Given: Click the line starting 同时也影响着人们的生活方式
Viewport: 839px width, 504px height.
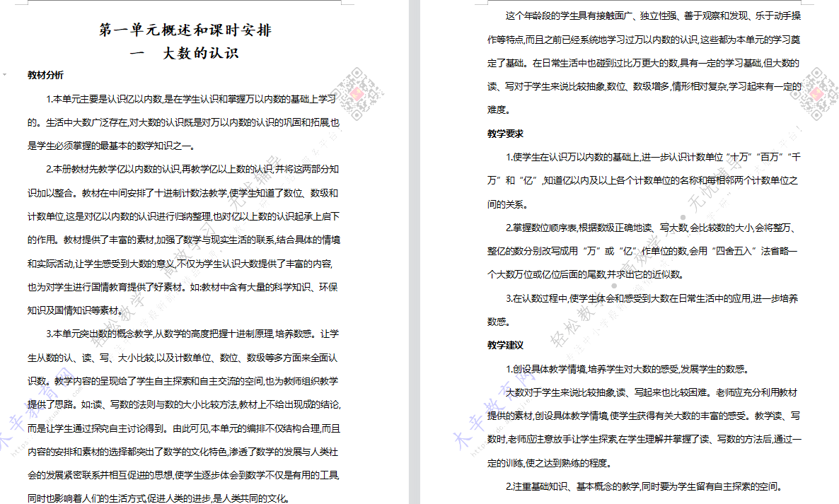Looking at the screenshot, I should 159,498.
